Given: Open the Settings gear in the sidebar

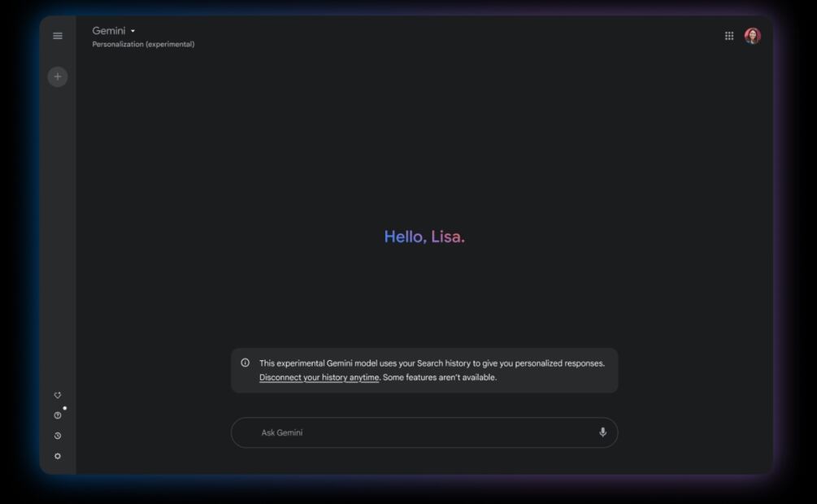Looking at the screenshot, I should click(58, 456).
